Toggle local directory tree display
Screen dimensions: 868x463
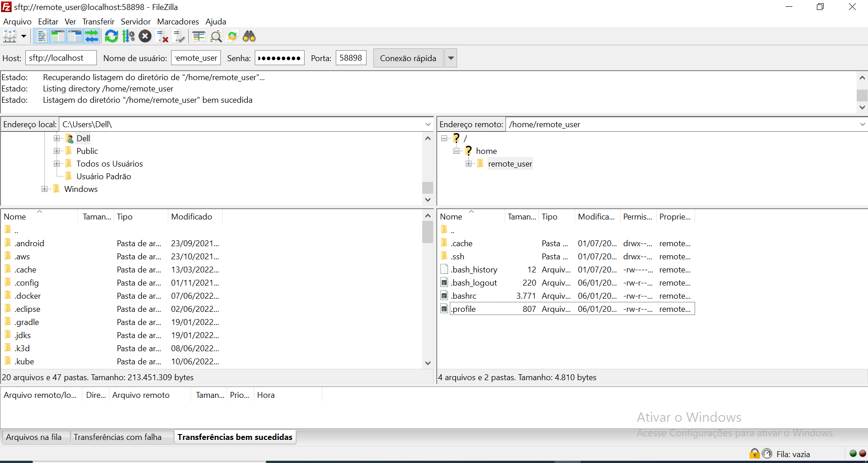tap(58, 36)
